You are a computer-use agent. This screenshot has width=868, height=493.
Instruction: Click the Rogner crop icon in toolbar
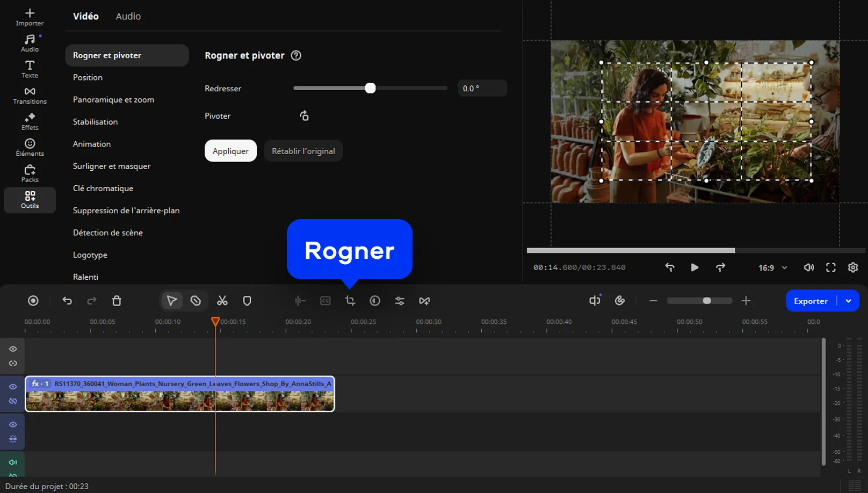350,301
